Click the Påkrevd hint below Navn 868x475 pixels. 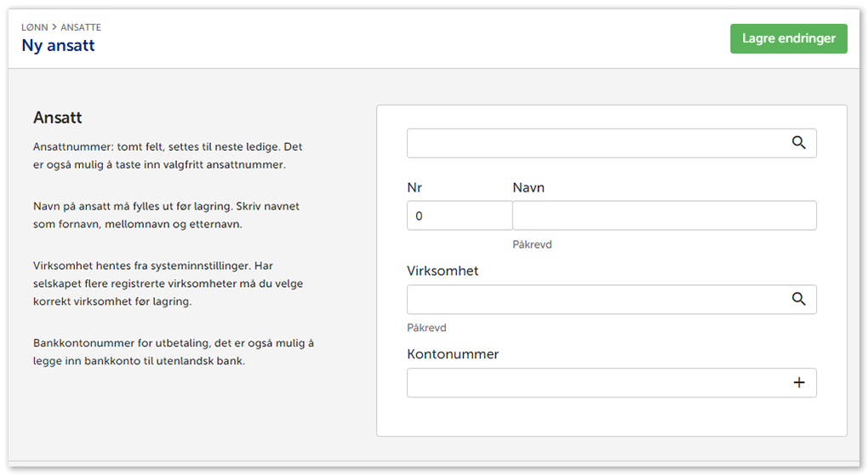tap(532, 244)
